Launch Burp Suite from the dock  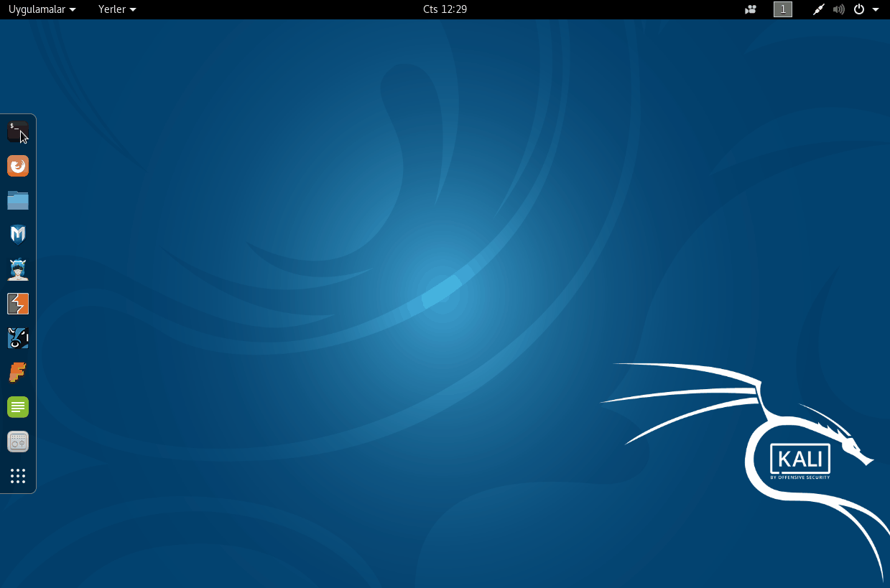tap(18, 304)
